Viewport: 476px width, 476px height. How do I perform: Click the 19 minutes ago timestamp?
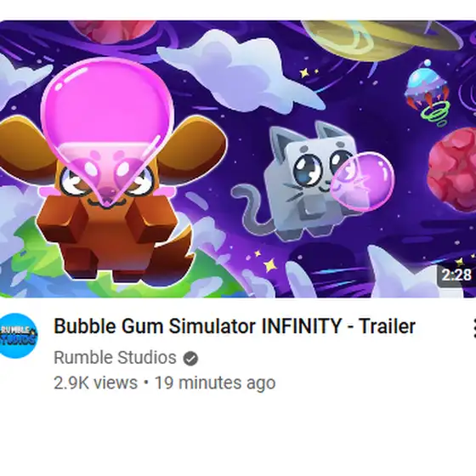tap(215, 382)
